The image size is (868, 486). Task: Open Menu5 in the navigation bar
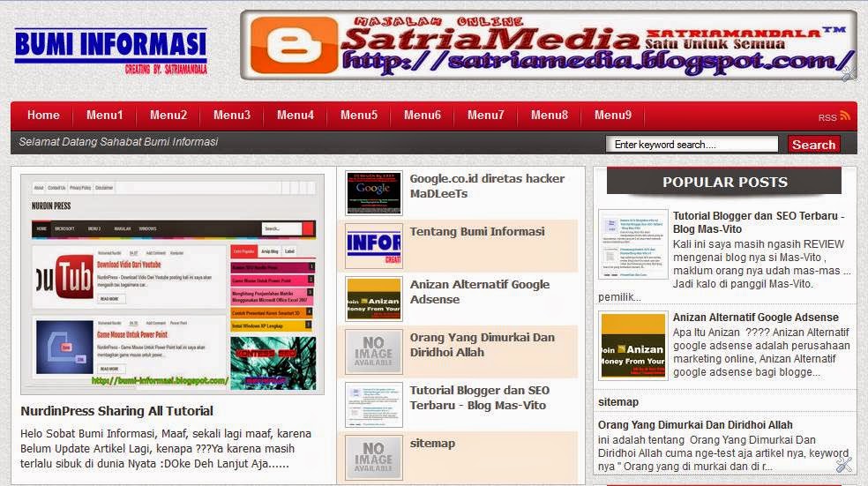point(359,116)
